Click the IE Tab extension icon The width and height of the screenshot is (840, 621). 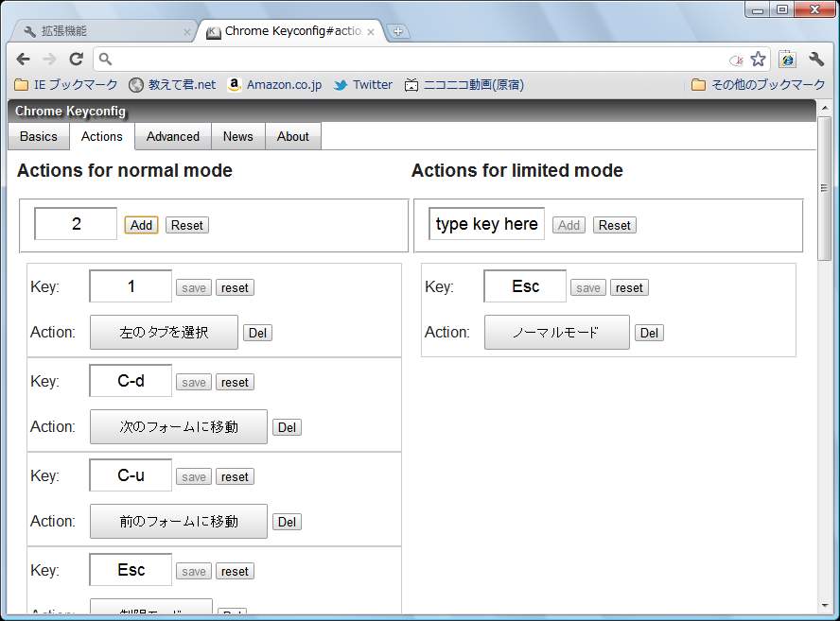(787, 59)
